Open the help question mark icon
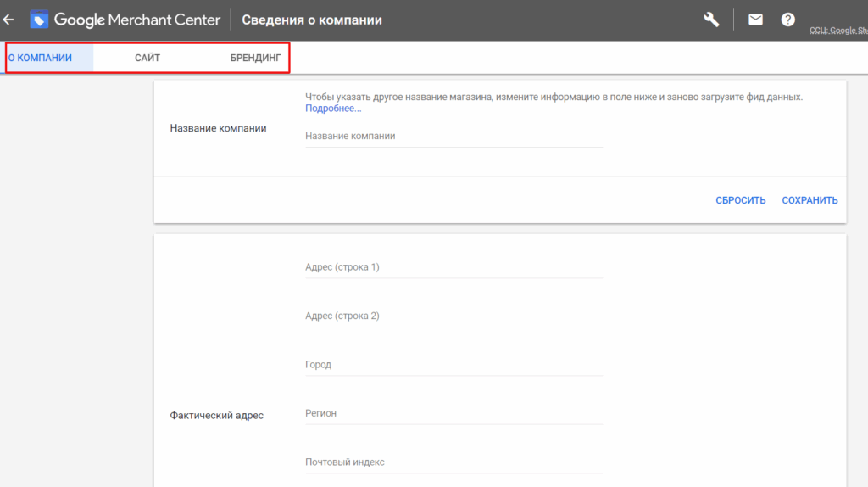 pyautogui.click(x=788, y=20)
